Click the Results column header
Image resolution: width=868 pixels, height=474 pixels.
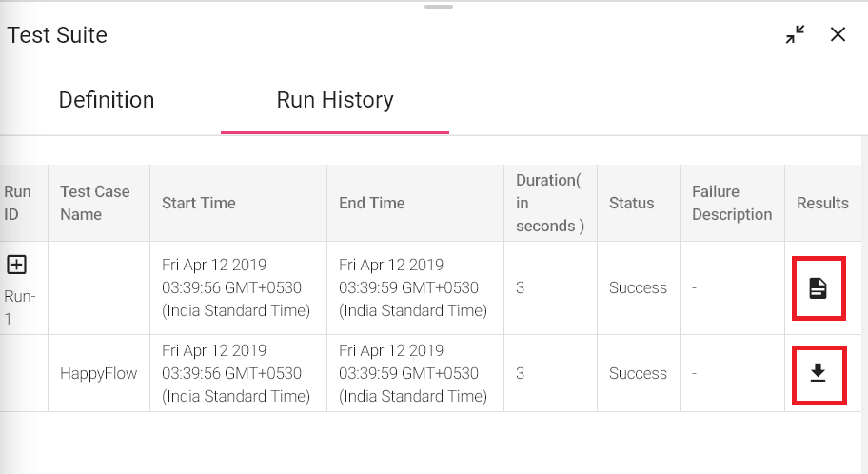pyautogui.click(x=822, y=203)
